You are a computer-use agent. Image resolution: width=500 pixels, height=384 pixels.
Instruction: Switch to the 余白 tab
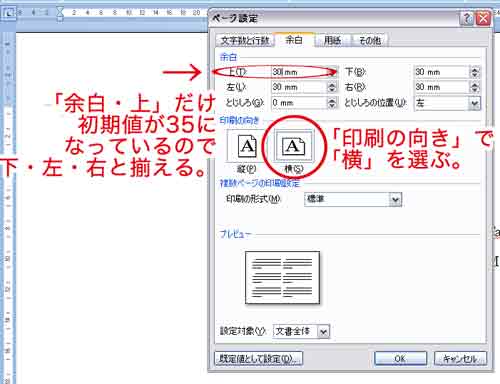[294, 40]
